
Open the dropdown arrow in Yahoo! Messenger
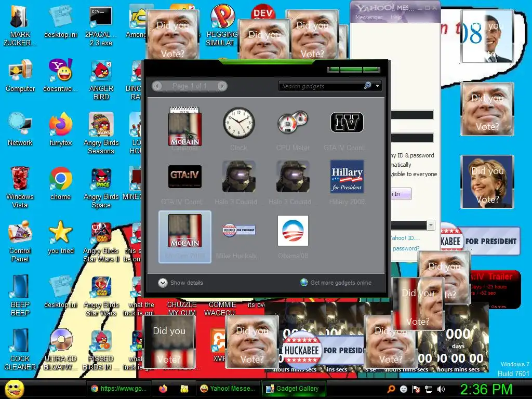(x=431, y=225)
